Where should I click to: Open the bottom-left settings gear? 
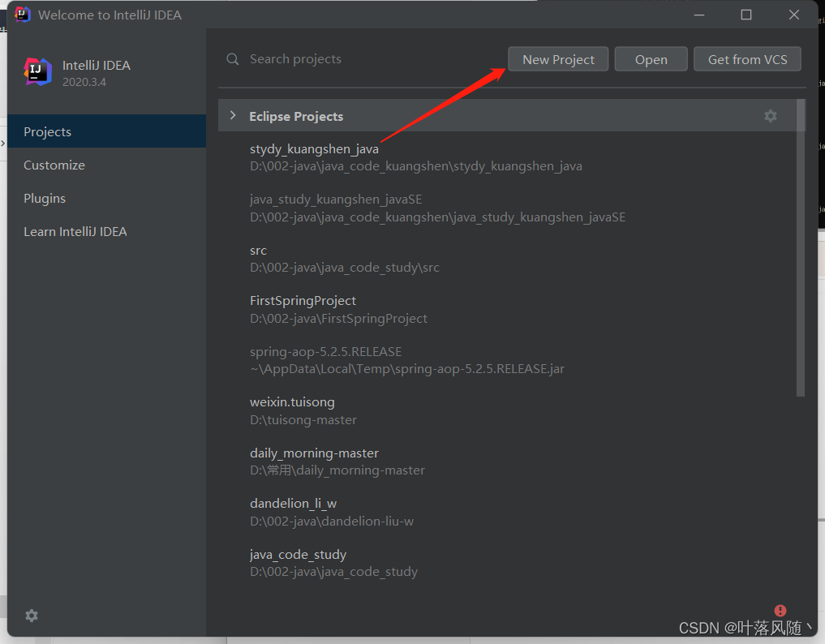pyautogui.click(x=32, y=616)
